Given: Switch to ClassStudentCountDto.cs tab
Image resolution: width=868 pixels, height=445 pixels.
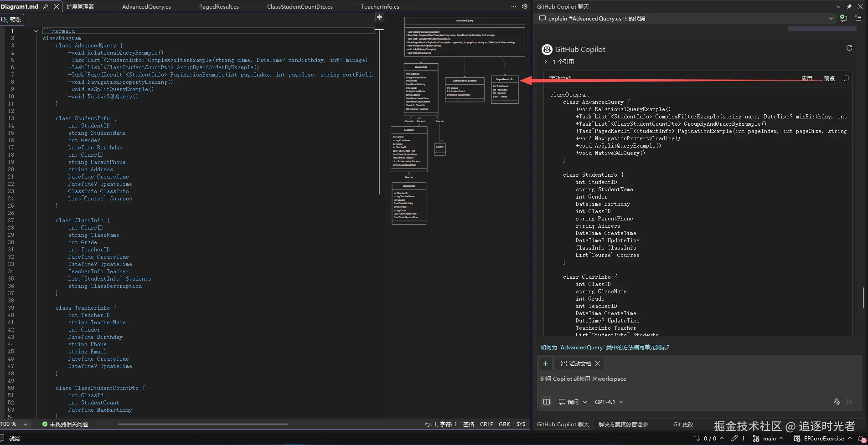Looking at the screenshot, I should click(300, 6).
